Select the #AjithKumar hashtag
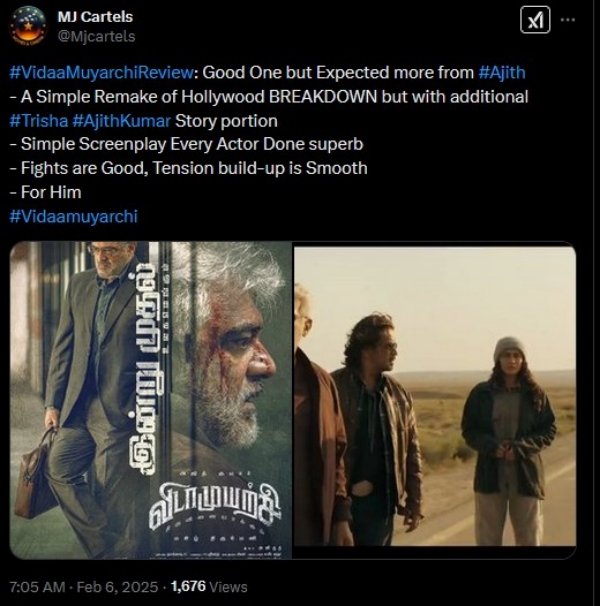This screenshot has height=606, width=600. (x=121, y=121)
